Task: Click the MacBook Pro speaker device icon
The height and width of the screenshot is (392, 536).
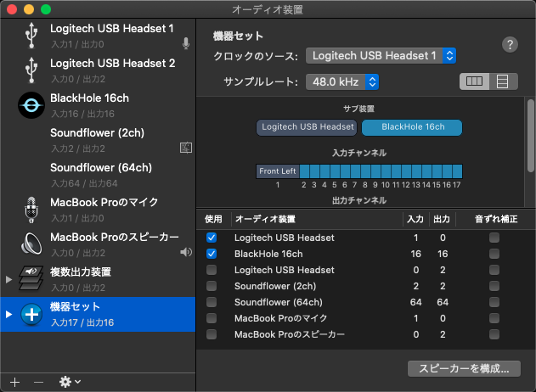Action: [31, 244]
